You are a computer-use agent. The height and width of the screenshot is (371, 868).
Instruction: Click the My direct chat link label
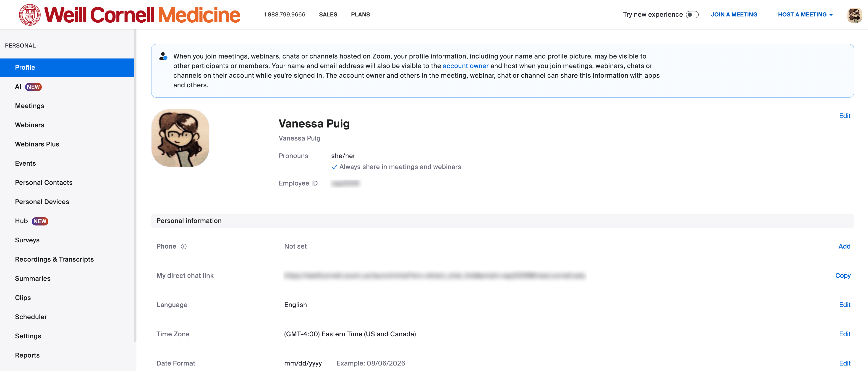tap(185, 276)
